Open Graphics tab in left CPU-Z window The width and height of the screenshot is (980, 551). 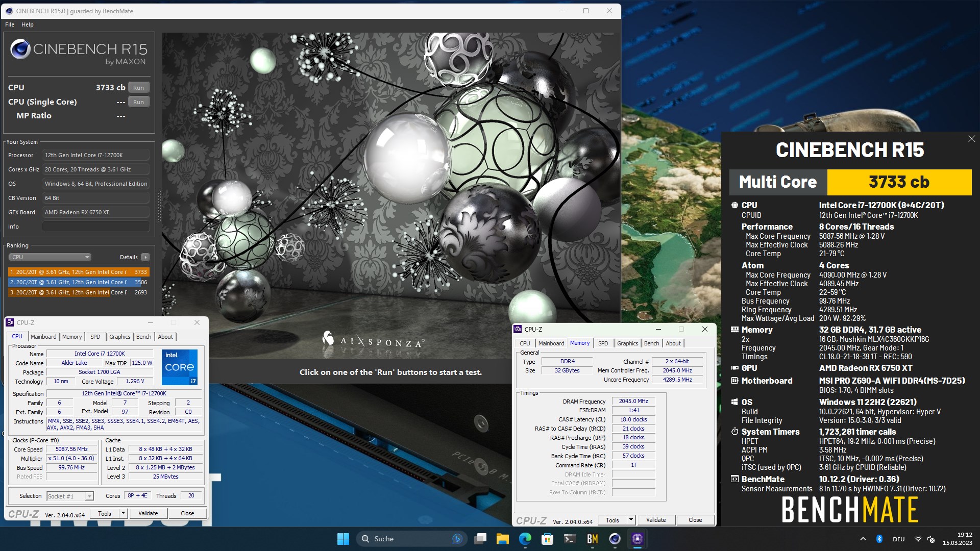[120, 337]
